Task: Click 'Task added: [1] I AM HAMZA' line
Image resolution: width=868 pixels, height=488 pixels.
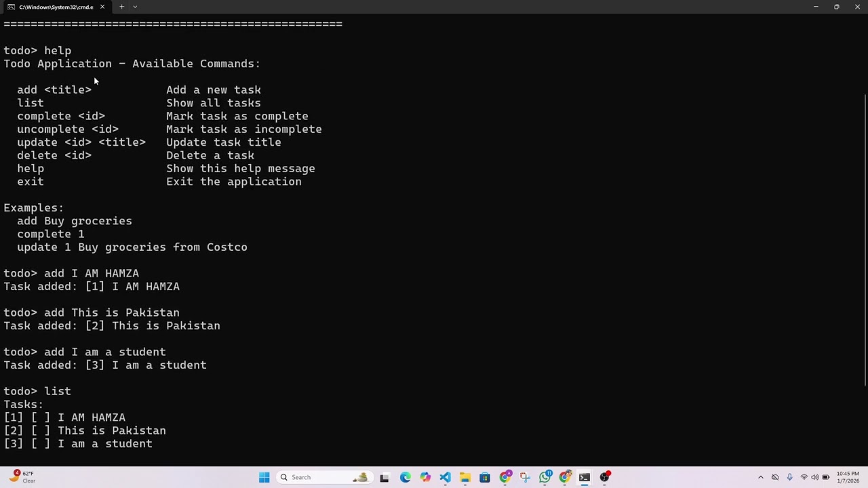Action: coord(92,286)
